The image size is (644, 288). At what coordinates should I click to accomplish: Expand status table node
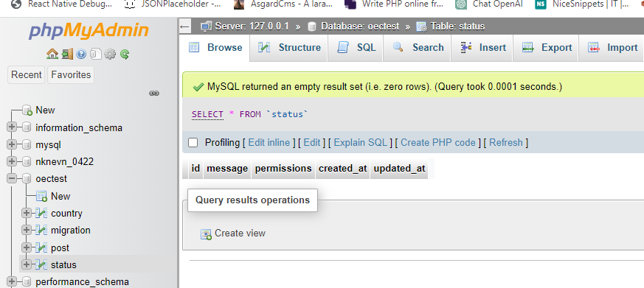pyautogui.click(x=27, y=264)
